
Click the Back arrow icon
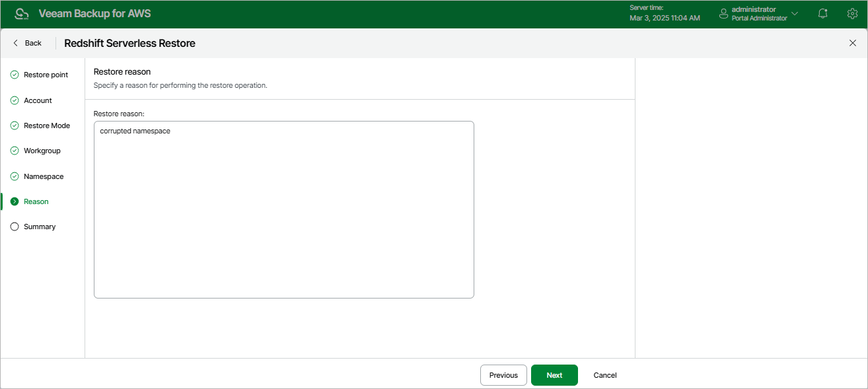coord(16,43)
